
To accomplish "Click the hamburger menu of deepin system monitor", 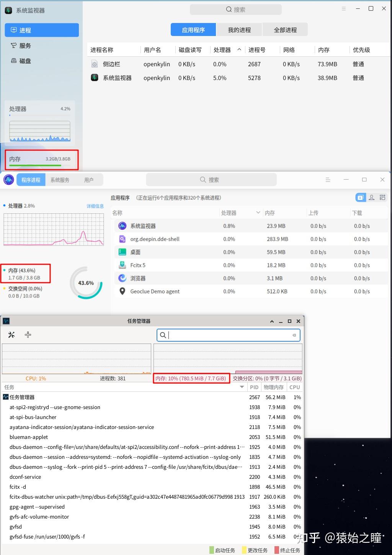I will [x=328, y=179].
